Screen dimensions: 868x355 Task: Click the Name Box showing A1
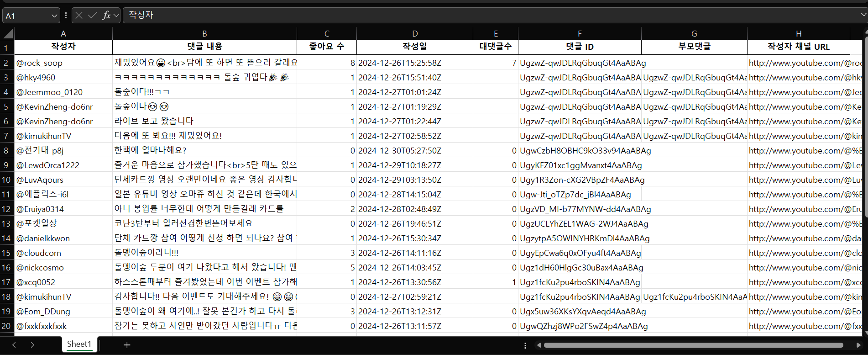(x=26, y=16)
